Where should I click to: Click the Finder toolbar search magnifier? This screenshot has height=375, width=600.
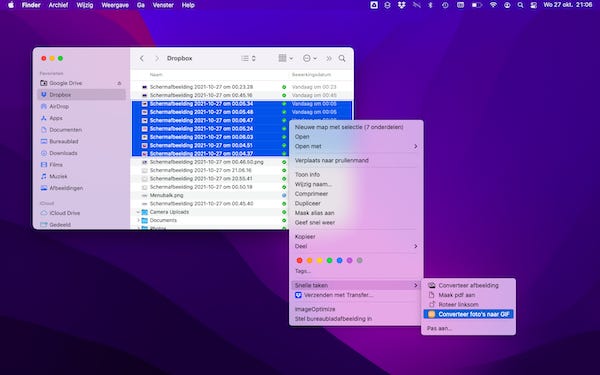(x=342, y=58)
